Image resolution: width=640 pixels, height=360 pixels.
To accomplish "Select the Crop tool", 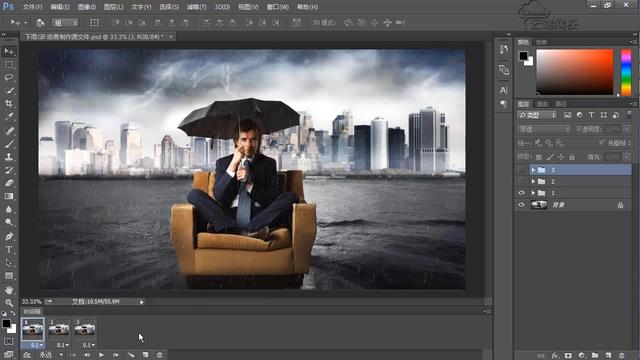I will 9,103.
